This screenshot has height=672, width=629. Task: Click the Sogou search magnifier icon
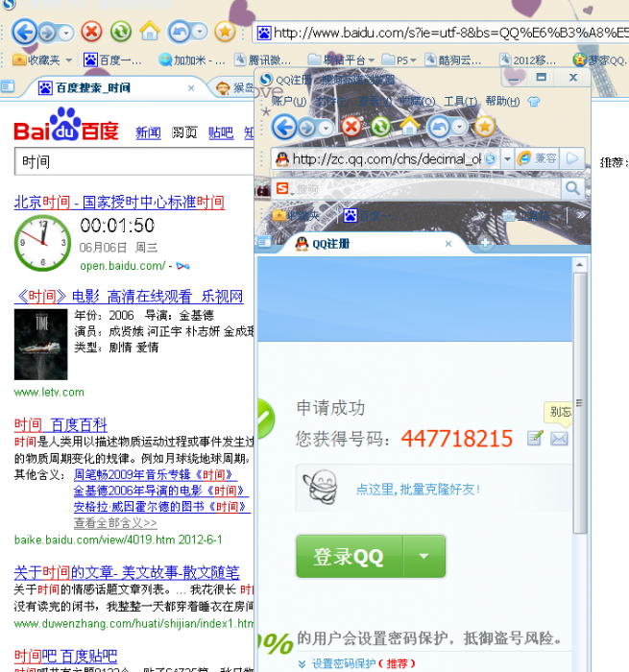pyautogui.click(x=573, y=188)
